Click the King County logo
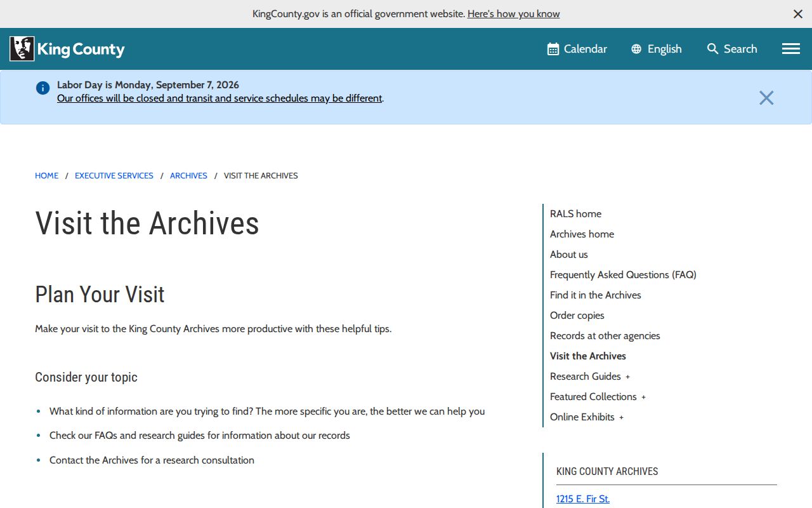The image size is (812, 508). pos(67,49)
